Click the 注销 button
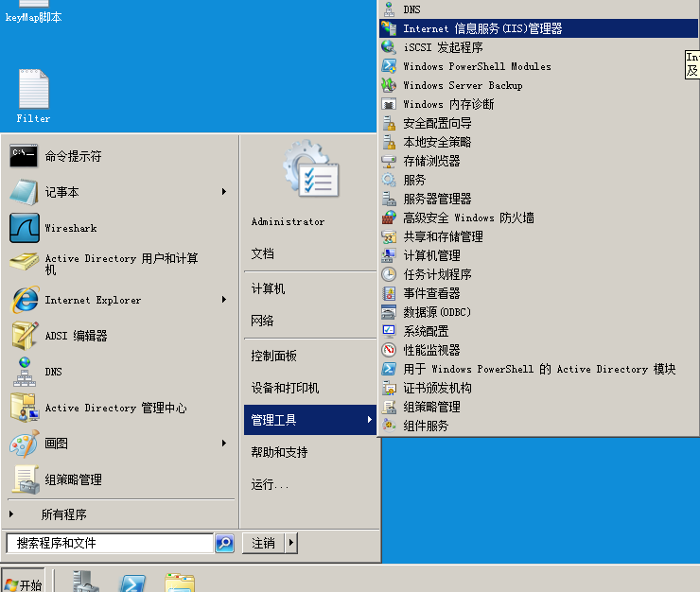This screenshot has height=592, width=700. pyautogui.click(x=263, y=543)
